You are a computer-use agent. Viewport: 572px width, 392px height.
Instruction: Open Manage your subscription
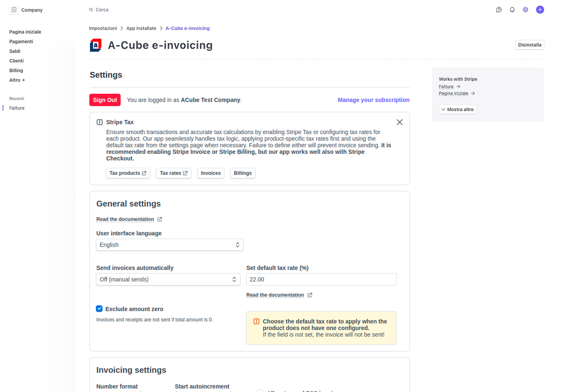point(373,100)
